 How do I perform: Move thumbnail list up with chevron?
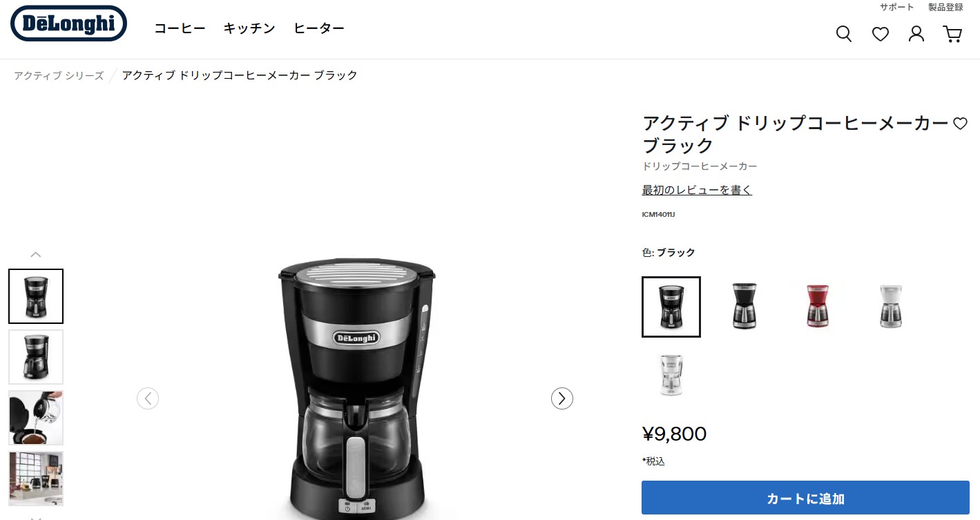pyautogui.click(x=36, y=254)
